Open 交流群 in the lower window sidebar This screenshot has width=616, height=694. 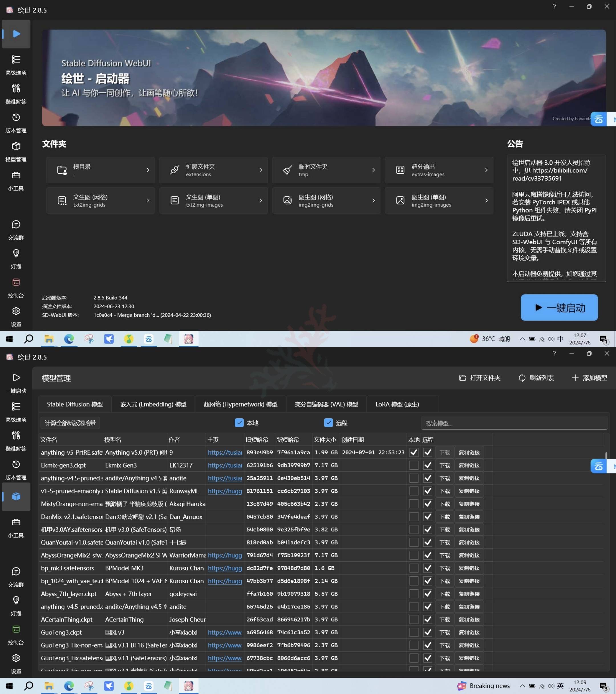tap(16, 577)
